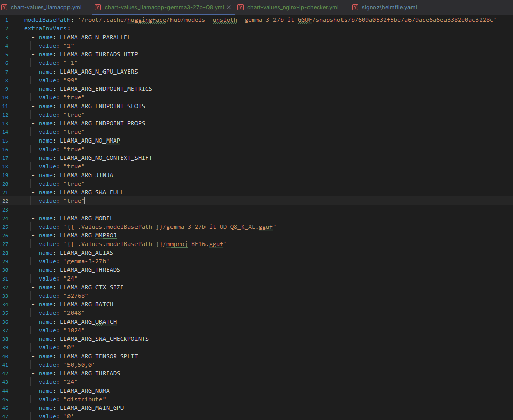Viewport: 513px width, 420px height.
Task: Click value "32768"
Action: pos(76,296)
